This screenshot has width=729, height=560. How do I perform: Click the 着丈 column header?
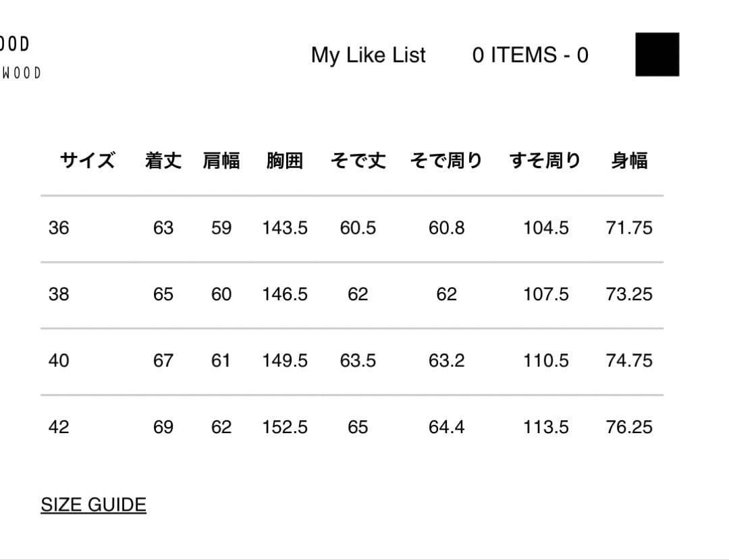[x=163, y=161]
